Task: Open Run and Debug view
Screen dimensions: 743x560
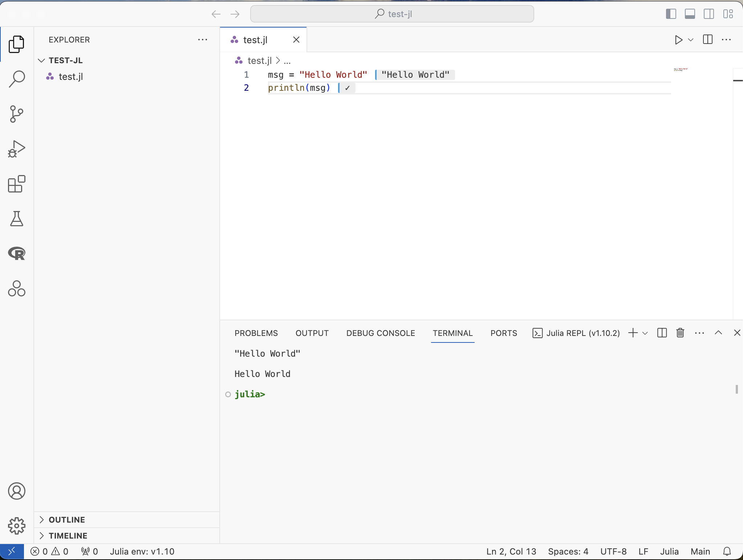Action: (17, 149)
